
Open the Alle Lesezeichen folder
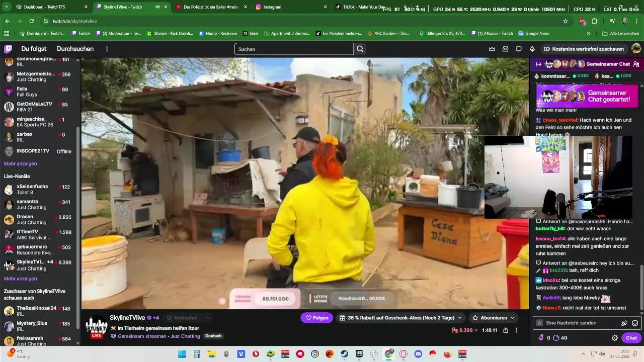pos(621,34)
